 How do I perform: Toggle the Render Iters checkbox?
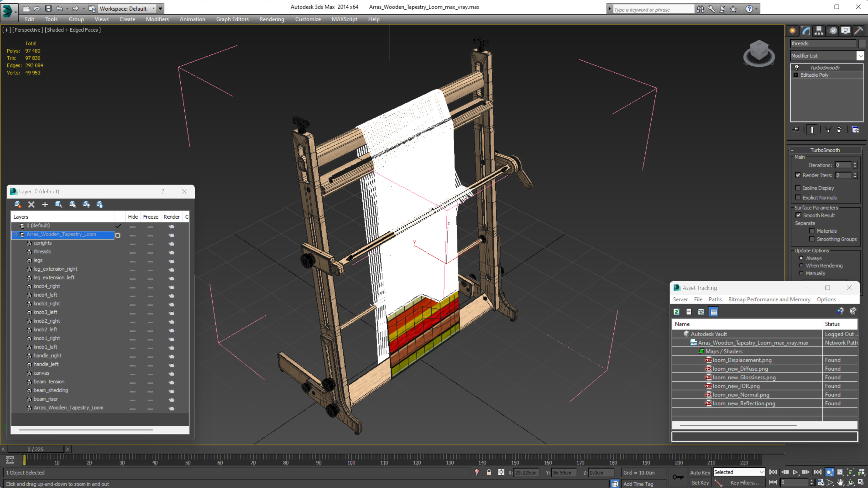[798, 175]
